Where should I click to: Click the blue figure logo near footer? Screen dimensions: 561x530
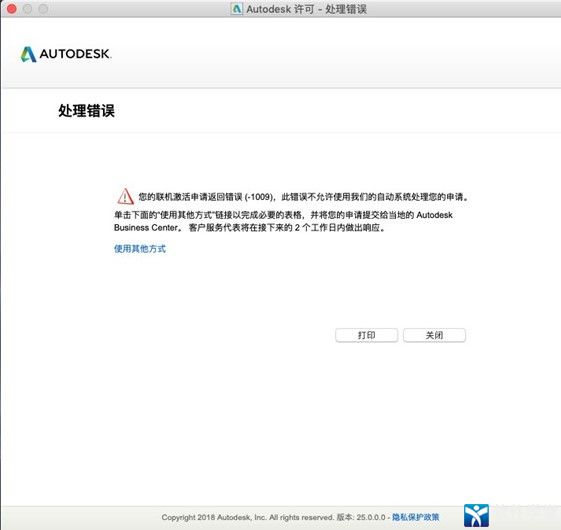coord(476,515)
